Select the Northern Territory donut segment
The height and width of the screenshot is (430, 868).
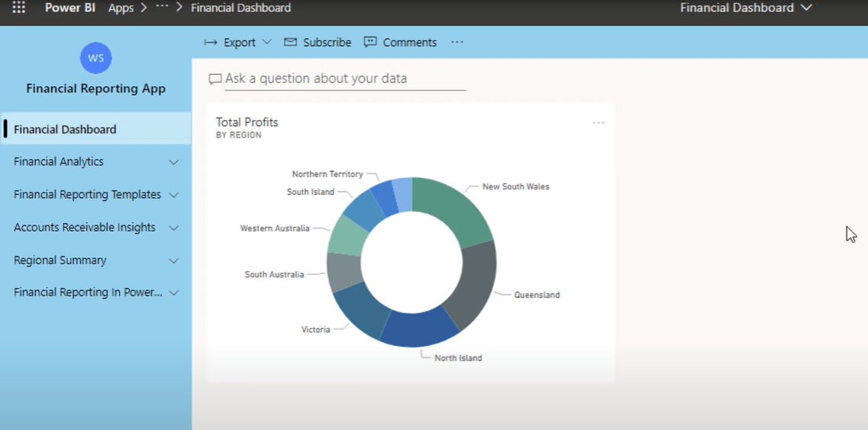385,197
